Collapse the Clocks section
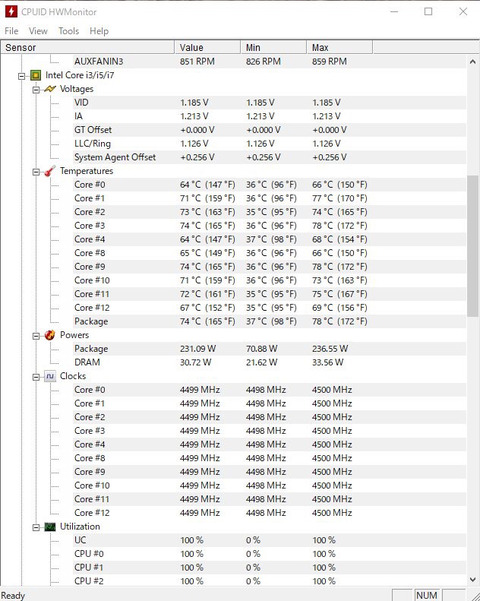This screenshot has width=480, height=601. (x=36, y=377)
